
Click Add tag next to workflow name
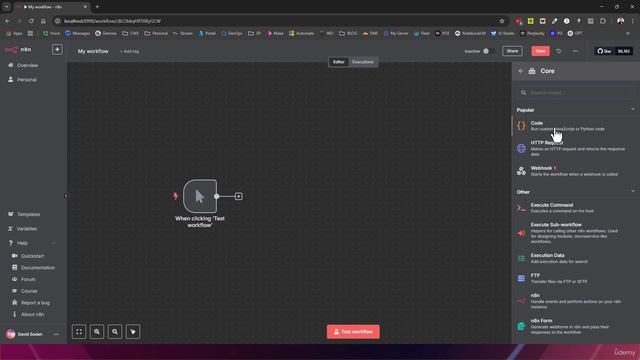pyautogui.click(x=129, y=51)
